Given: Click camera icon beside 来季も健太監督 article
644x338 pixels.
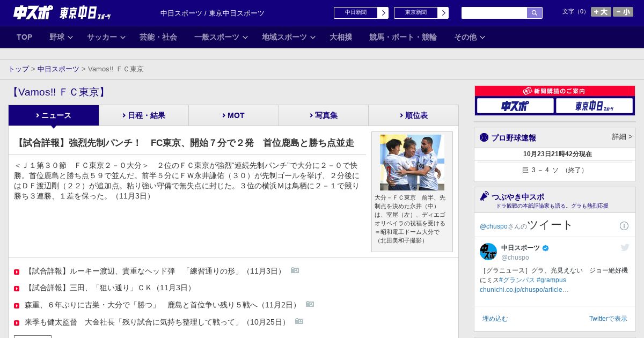Looking at the screenshot, I should 299,321.
